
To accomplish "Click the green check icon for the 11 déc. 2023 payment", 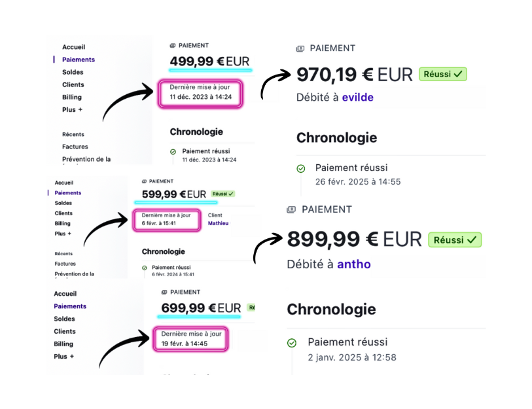I will pos(173,152).
